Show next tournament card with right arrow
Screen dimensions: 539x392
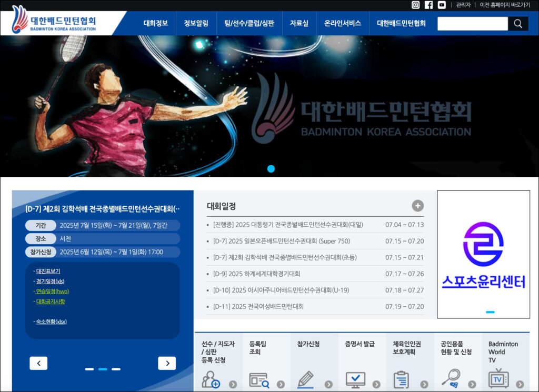coord(167,363)
